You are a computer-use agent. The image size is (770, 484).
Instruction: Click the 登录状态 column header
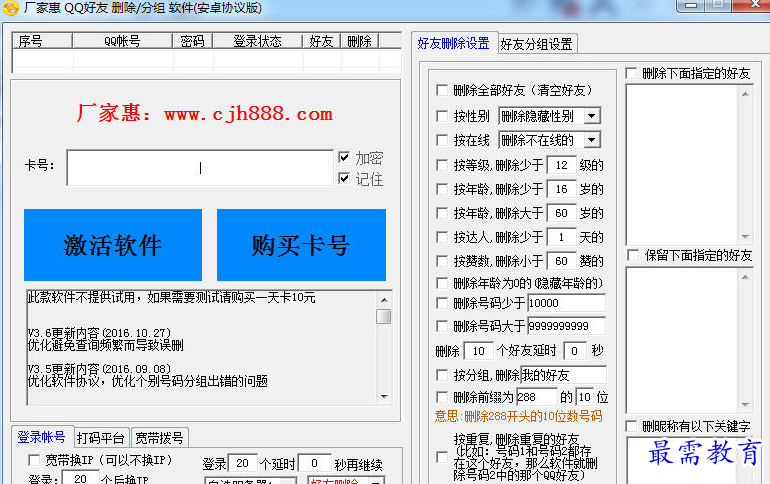(257, 41)
